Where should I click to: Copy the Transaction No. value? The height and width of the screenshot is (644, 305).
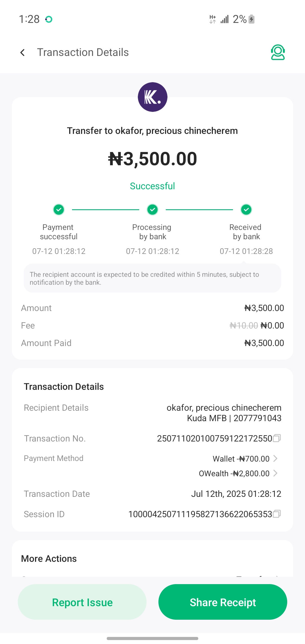pyautogui.click(x=277, y=438)
